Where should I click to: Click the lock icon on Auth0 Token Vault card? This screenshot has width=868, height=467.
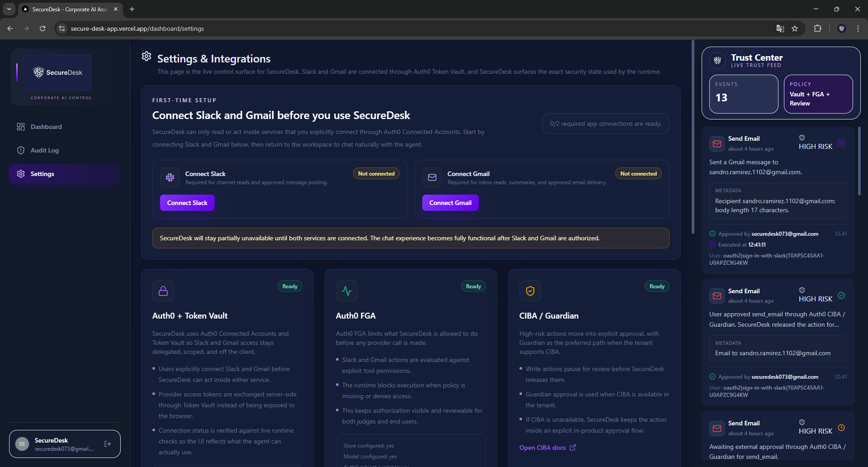163,291
